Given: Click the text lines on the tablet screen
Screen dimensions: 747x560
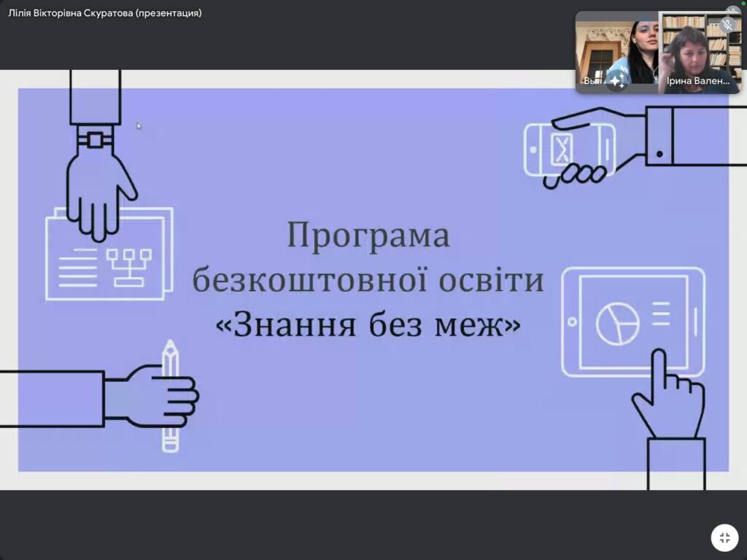Looking at the screenshot, I should pyautogui.click(x=661, y=314).
